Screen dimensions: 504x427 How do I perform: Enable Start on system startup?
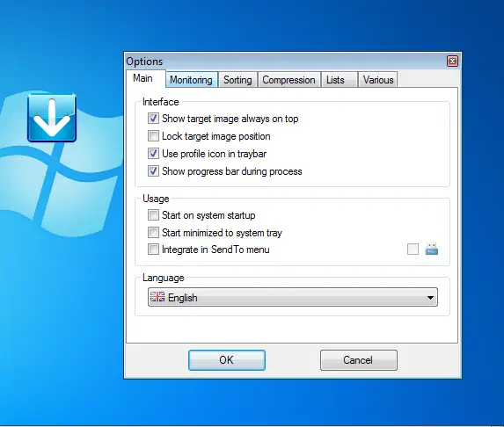point(153,214)
